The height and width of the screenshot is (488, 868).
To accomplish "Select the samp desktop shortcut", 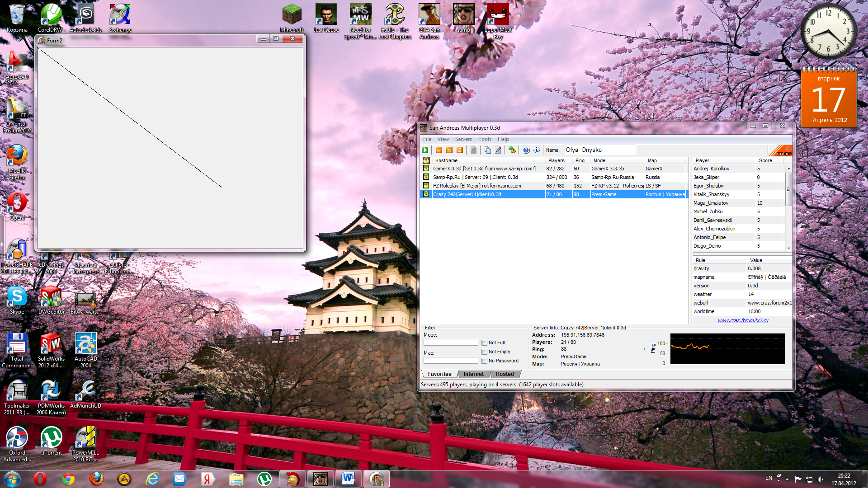I will 463,19.
